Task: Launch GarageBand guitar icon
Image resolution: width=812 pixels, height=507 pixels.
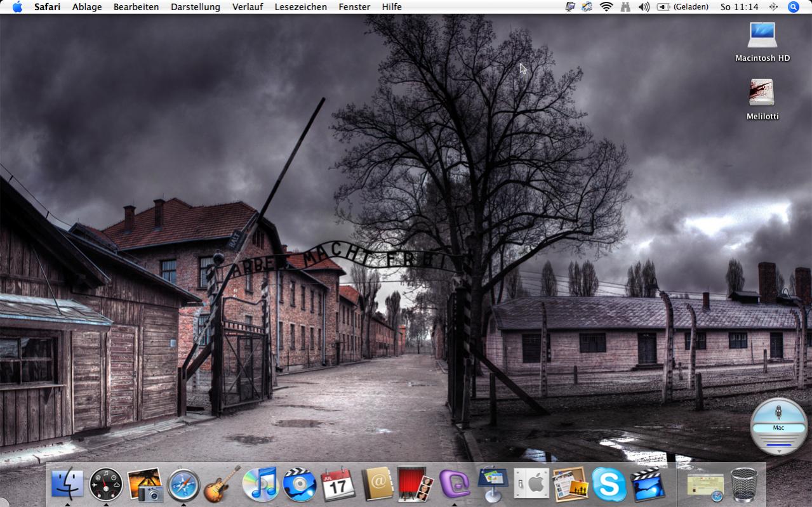Action: pos(222,485)
